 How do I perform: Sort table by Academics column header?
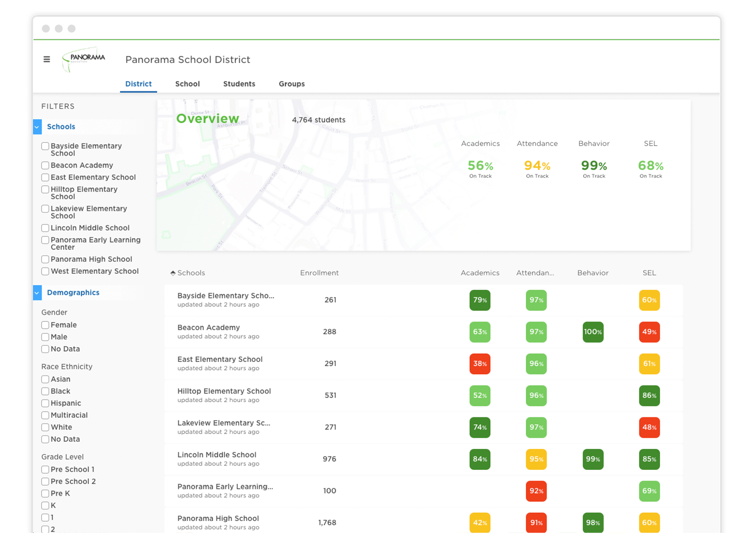480,273
